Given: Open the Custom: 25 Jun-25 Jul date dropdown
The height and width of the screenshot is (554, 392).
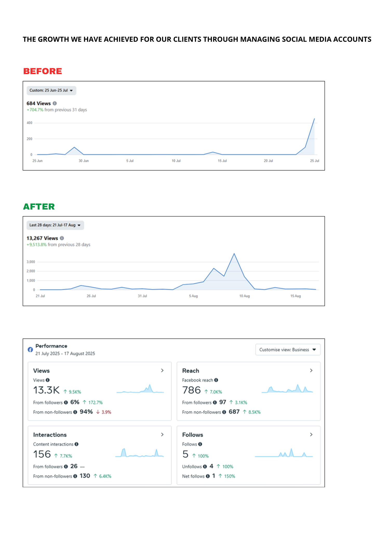Looking at the screenshot, I should [51, 90].
